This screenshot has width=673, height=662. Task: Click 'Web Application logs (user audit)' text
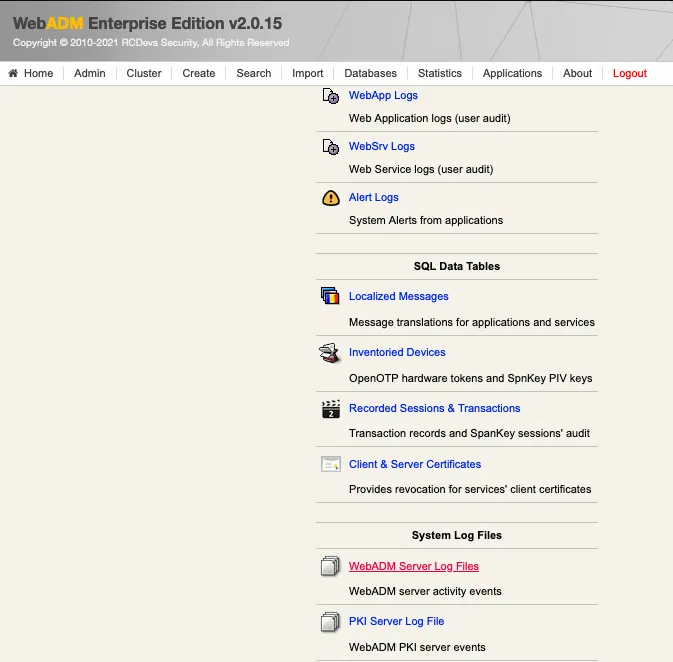[430, 118]
